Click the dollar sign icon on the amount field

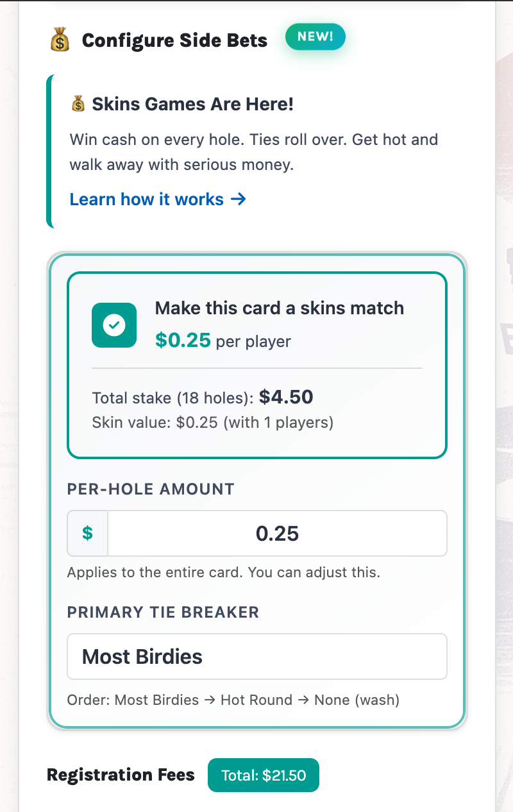click(x=87, y=533)
